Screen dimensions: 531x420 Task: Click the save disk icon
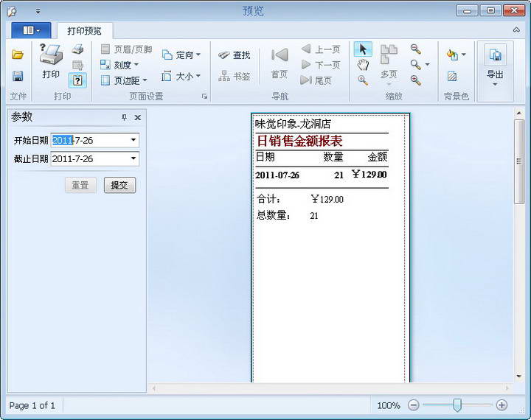(x=18, y=76)
